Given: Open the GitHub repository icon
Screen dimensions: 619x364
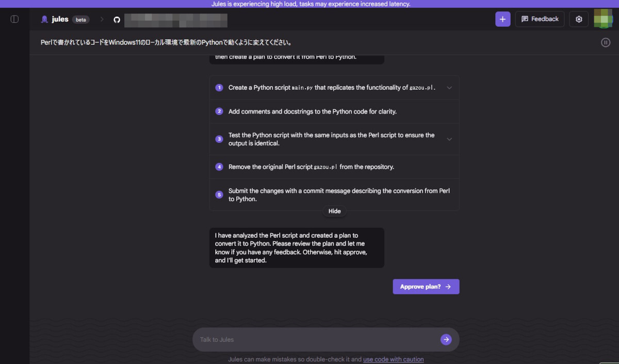Looking at the screenshot, I should pos(117,20).
